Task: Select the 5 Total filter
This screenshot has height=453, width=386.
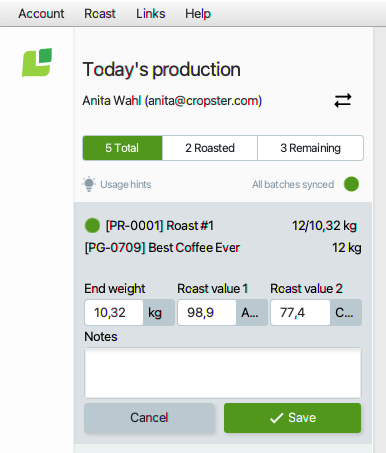Action: [122, 148]
